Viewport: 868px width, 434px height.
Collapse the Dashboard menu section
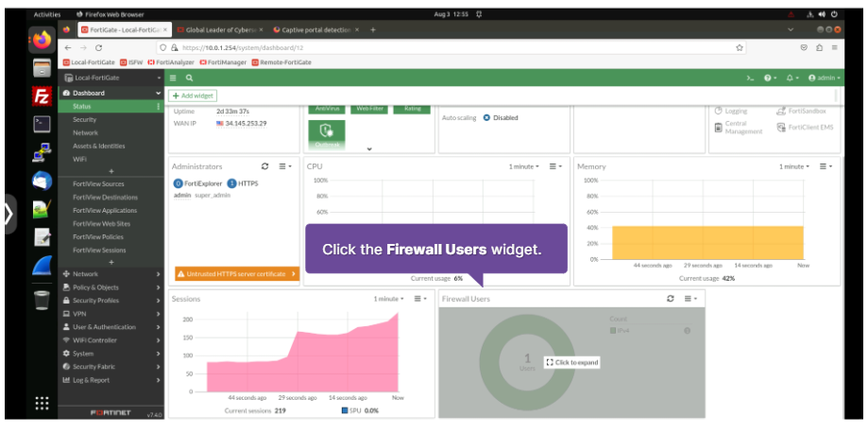click(111, 93)
